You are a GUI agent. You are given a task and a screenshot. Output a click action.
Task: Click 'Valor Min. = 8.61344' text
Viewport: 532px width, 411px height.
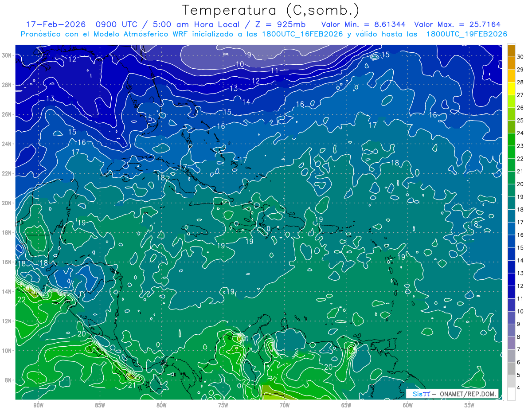[363, 25]
